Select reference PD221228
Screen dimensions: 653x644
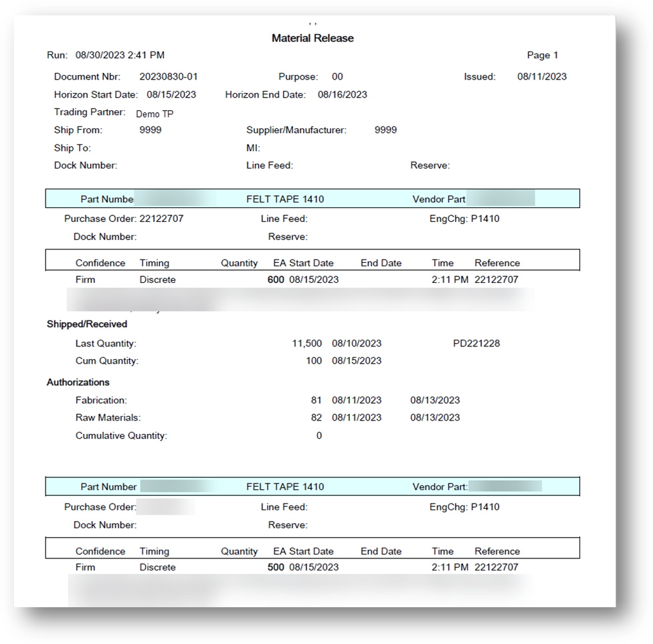click(476, 344)
